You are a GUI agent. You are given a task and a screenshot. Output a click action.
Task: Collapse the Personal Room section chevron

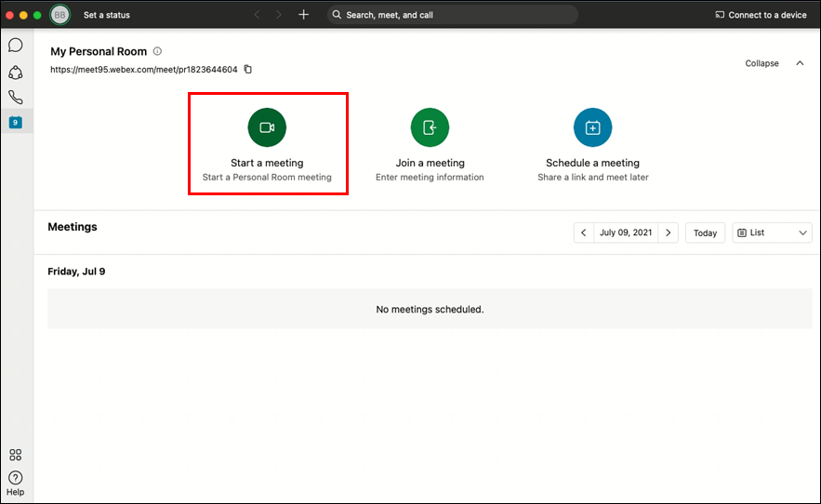pyautogui.click(x=800, y=63)
